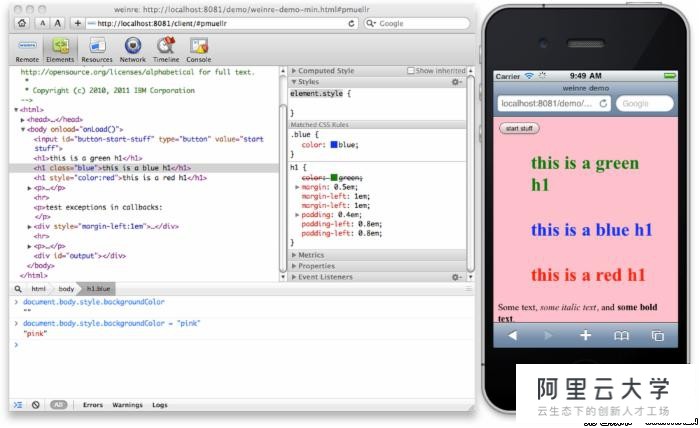Click the desktop browser address field
This screenshot has width=700, height=428.
pyautogui.click(x=221, y=23)
